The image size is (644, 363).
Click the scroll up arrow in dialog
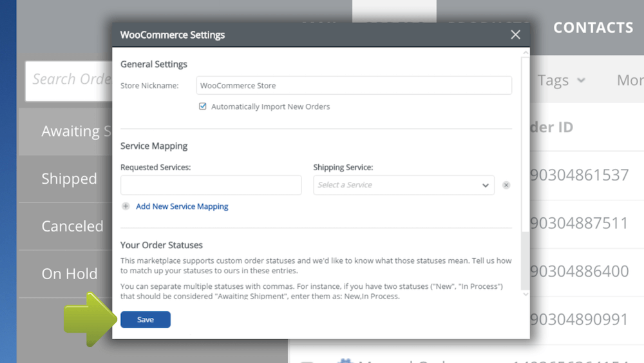point(526,53)
